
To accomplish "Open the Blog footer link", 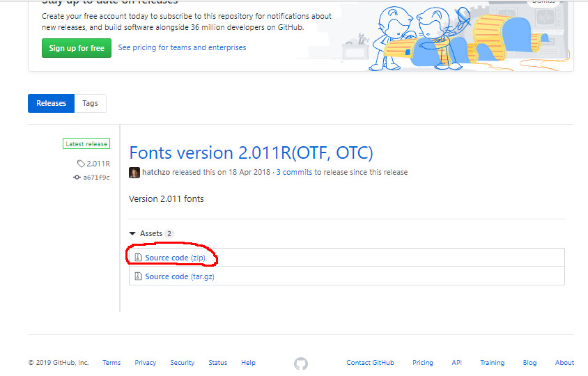I will [x=529, y=363].
